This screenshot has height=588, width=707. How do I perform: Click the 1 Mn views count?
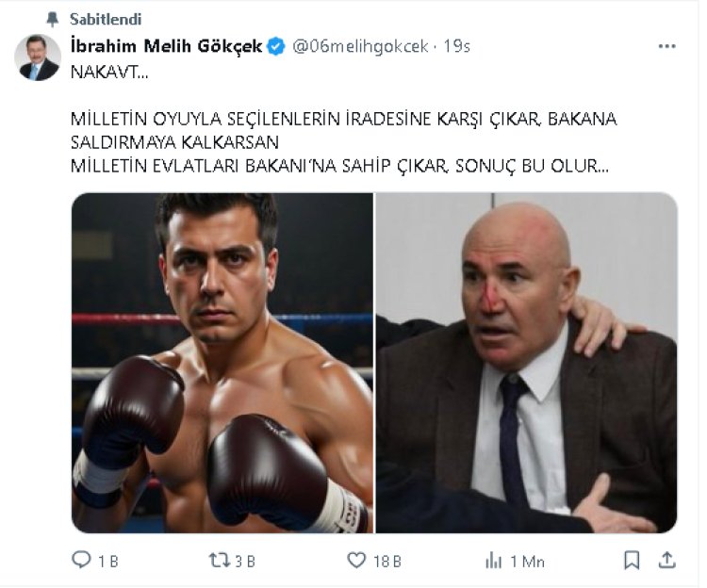tap(527, 561)
